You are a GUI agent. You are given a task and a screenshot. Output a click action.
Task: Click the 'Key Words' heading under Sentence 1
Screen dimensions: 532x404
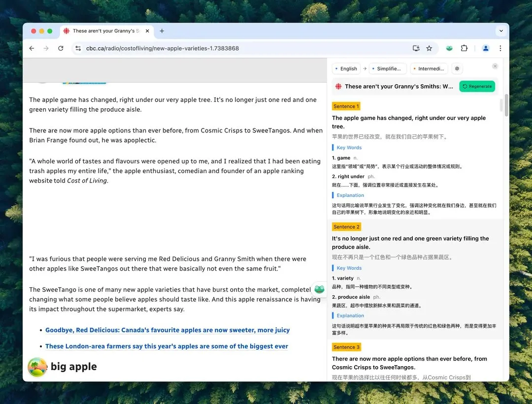[x=349, y=148]
